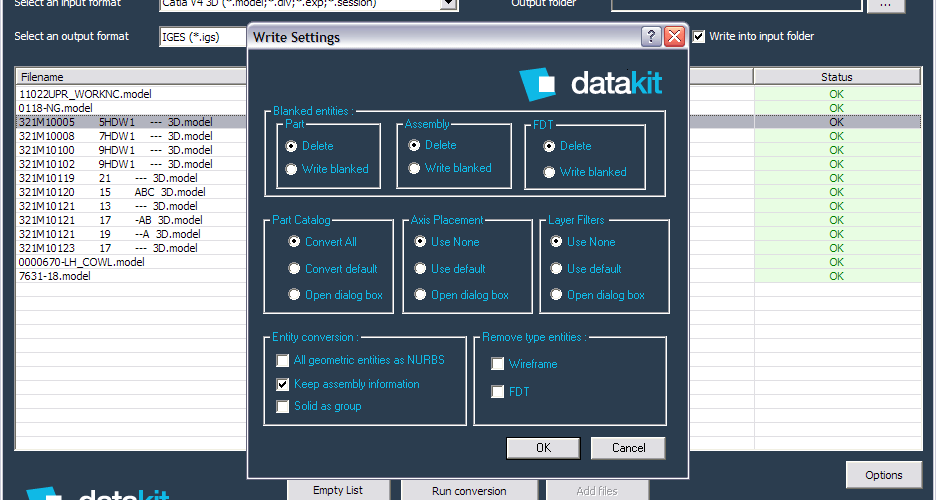Close the Write Settings dialog

[x=674, y=37]
